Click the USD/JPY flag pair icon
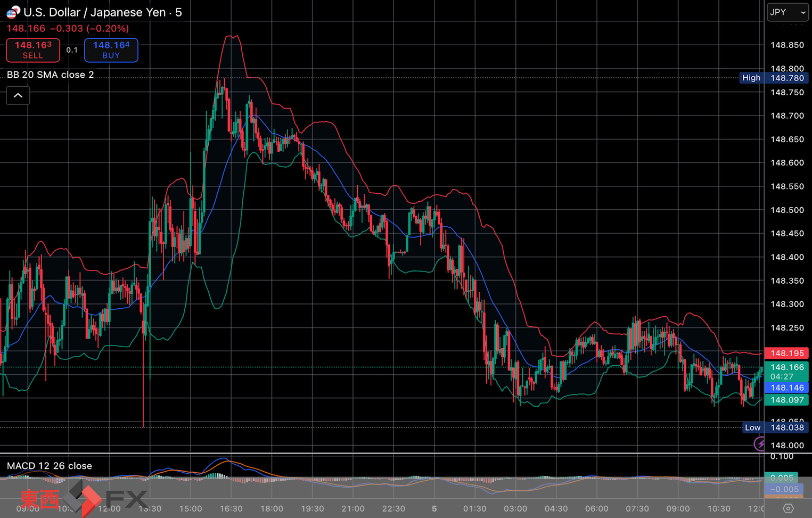The width and height of the screenshot is (812, 518). tap(13, 12)
